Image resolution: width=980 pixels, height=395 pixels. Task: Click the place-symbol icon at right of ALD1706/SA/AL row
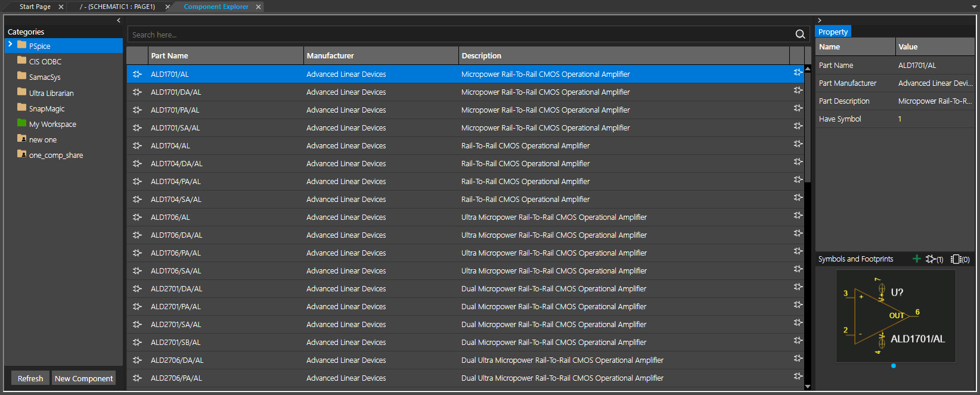pos(798,269)
